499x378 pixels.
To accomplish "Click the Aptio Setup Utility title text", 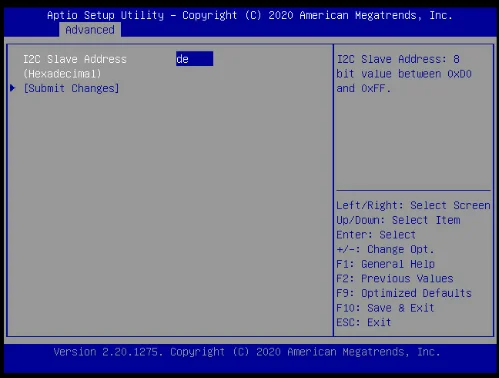I will [x=250, y=15].
